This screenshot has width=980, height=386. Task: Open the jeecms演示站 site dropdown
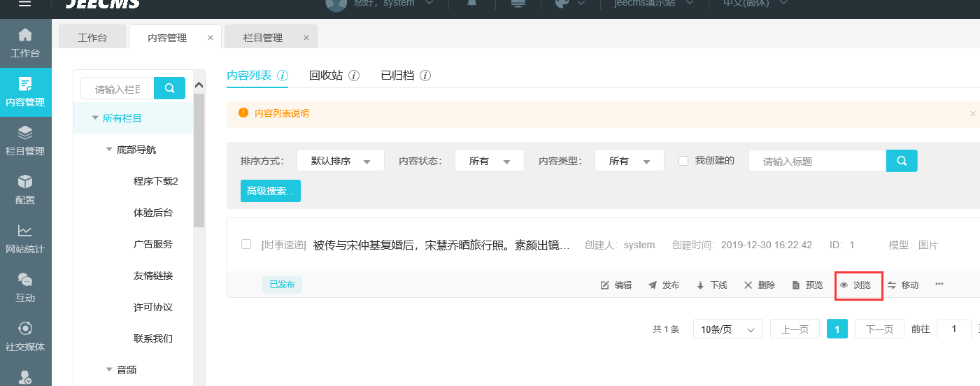(653, 3)
